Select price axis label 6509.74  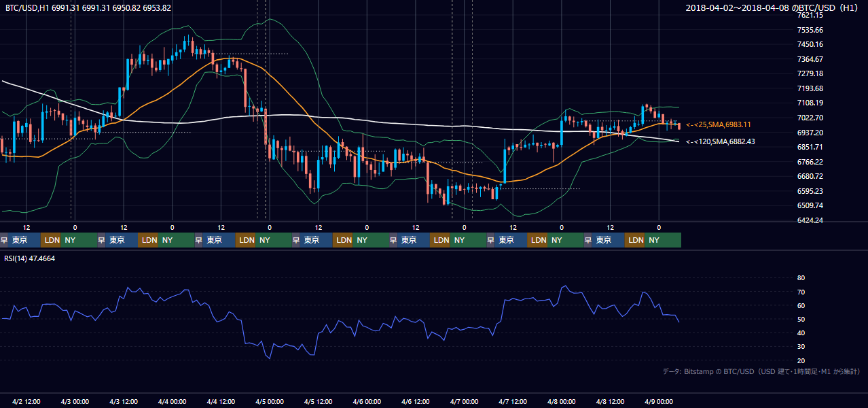tap(810, 205)
